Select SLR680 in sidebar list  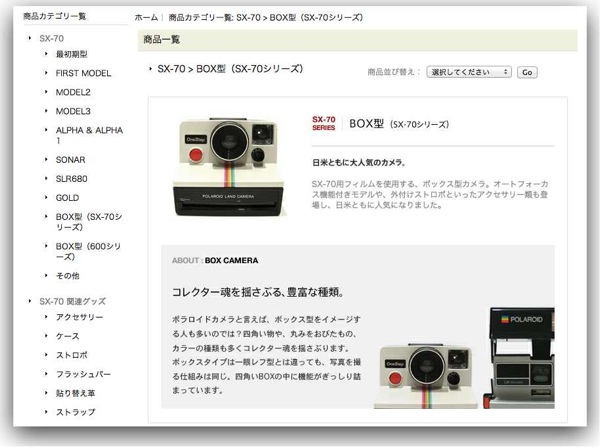pos(72,178)
